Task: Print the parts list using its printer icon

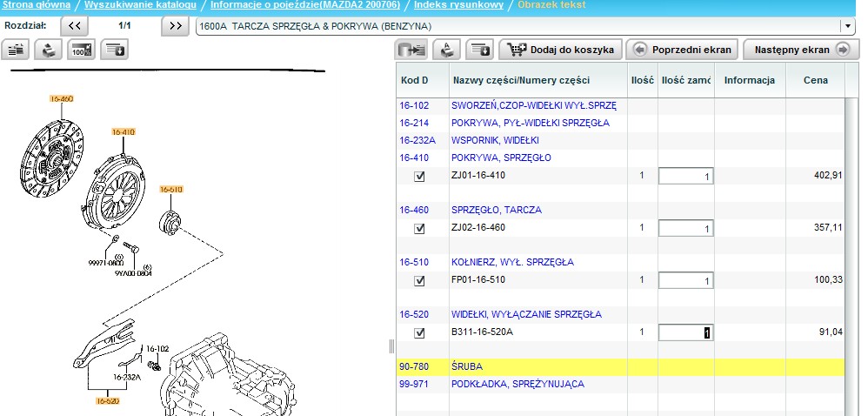Action: pyautogui.click(x=447, y=50)
